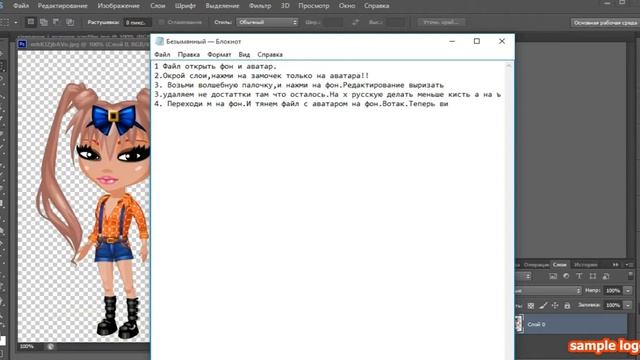Viewport: 640px width, 360px height.
Task: Click the foreground color swatch in toolbar
Action: [x=2, y=340]
